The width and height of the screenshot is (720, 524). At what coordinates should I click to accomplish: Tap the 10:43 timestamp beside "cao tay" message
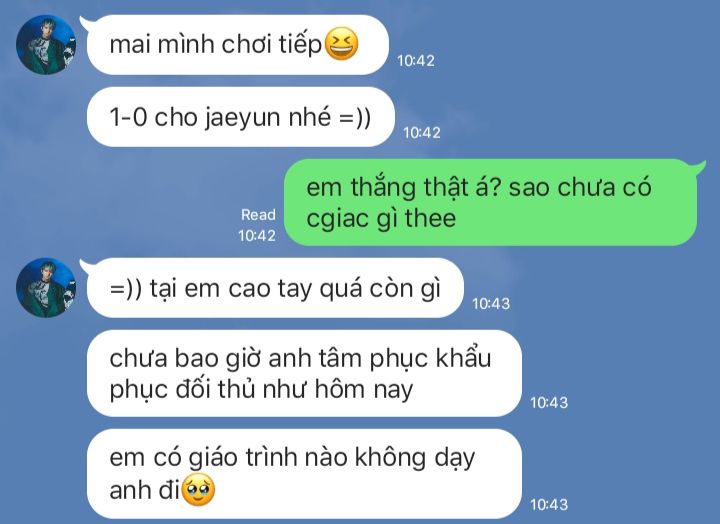491,304
